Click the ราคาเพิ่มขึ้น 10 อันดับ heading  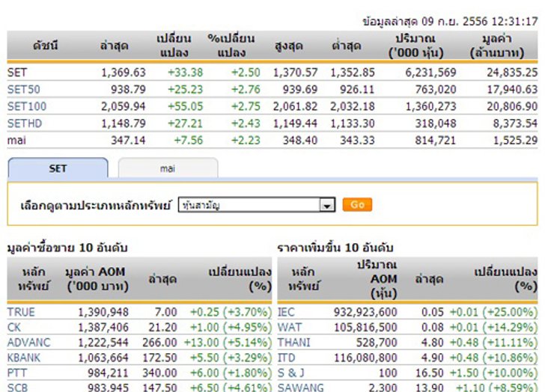(x=335, y=248)
